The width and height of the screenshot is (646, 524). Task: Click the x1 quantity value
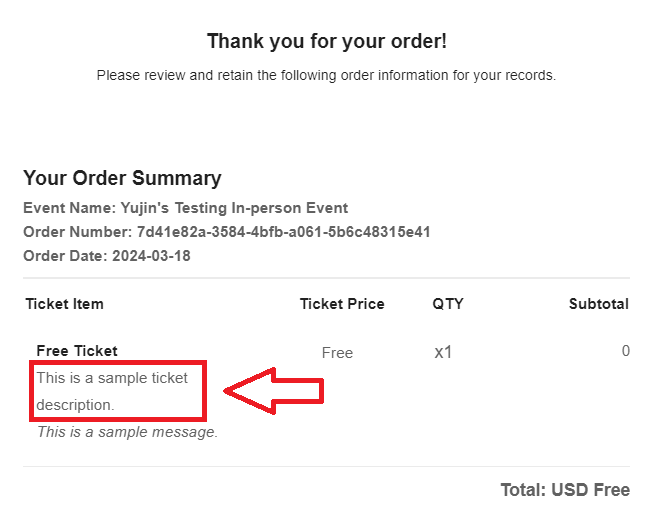click(443, 352)
